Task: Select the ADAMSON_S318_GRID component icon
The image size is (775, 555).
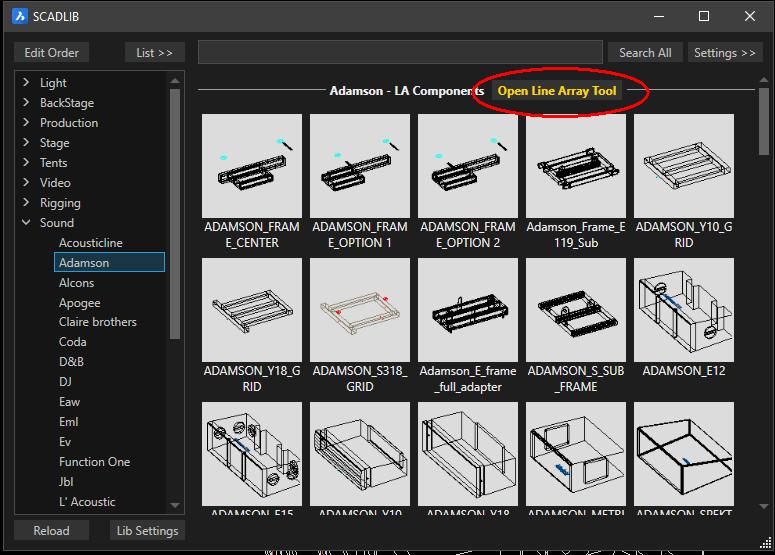Action: (359, 308)
